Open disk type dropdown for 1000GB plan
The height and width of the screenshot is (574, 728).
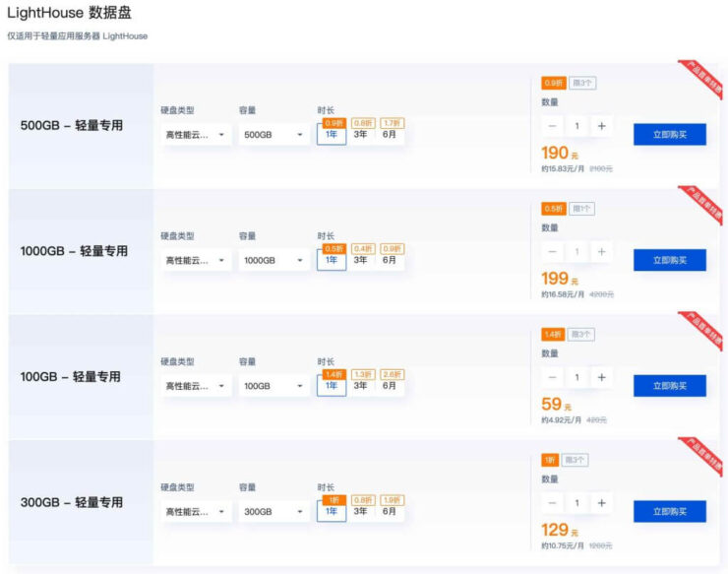196,260
